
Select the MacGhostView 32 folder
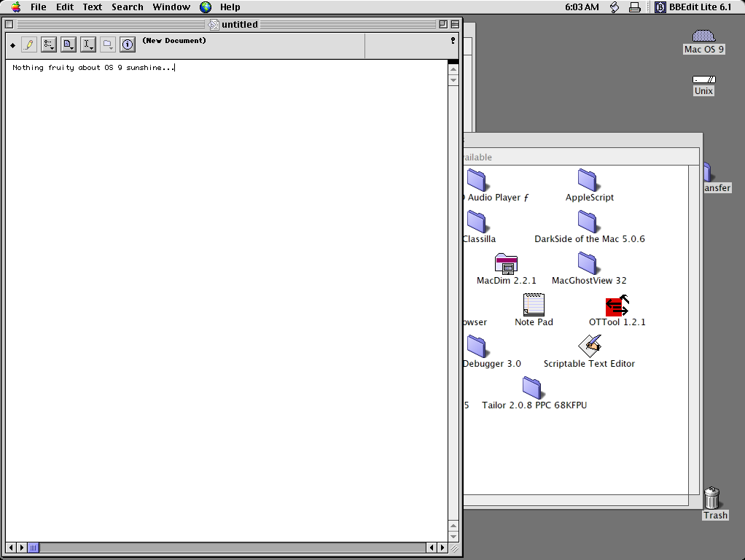[588, 263]
